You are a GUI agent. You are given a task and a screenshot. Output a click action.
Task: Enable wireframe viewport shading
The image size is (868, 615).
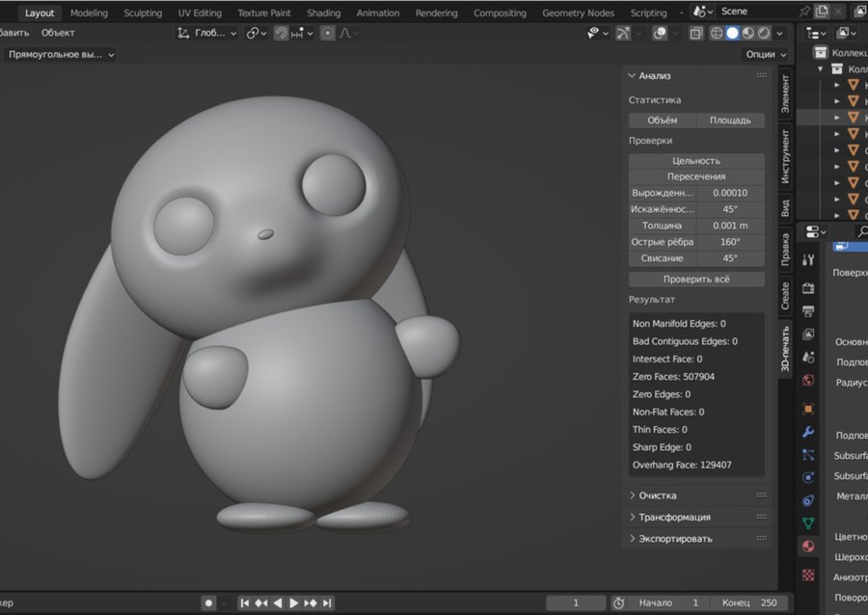pos(717,33)
